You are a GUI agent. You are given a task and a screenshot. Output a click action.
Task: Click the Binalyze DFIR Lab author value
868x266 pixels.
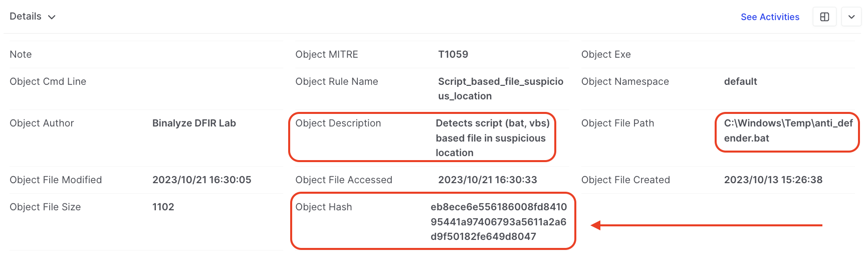pyautogui.click(x=194, y=123)
